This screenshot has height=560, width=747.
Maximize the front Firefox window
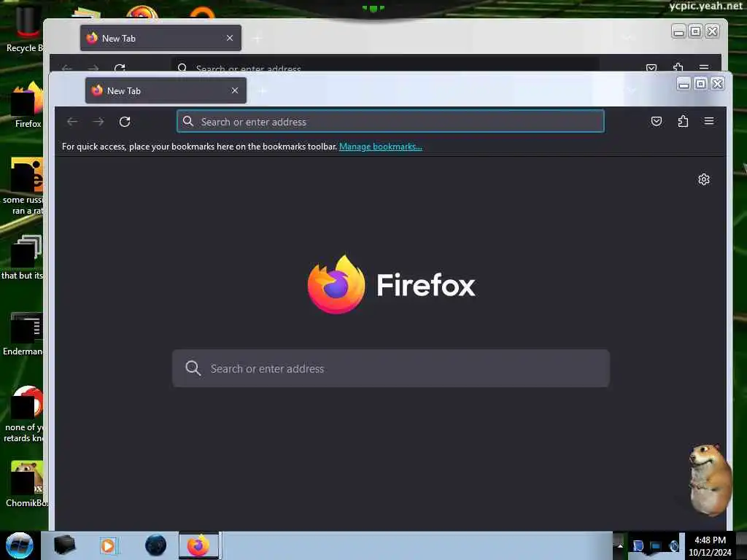point(700,85)
